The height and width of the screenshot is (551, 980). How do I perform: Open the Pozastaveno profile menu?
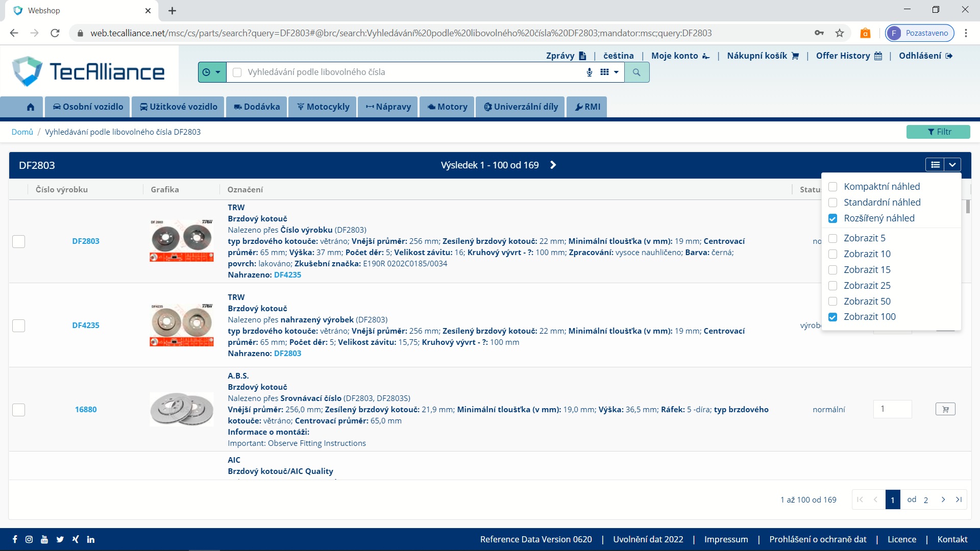tap(919, 33)
